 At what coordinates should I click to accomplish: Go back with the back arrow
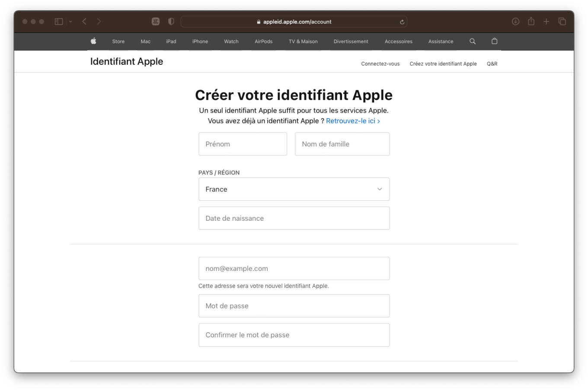(x=84, y=22)
